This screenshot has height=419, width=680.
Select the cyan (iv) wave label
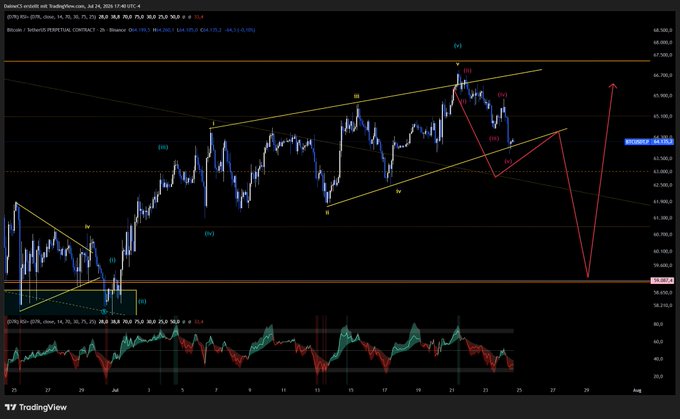click(209, 234)
